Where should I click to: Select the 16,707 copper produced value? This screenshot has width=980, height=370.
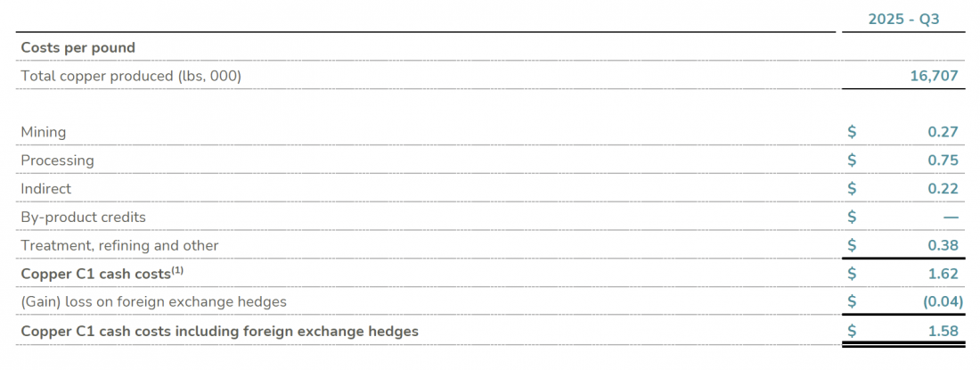click(934, 76)
